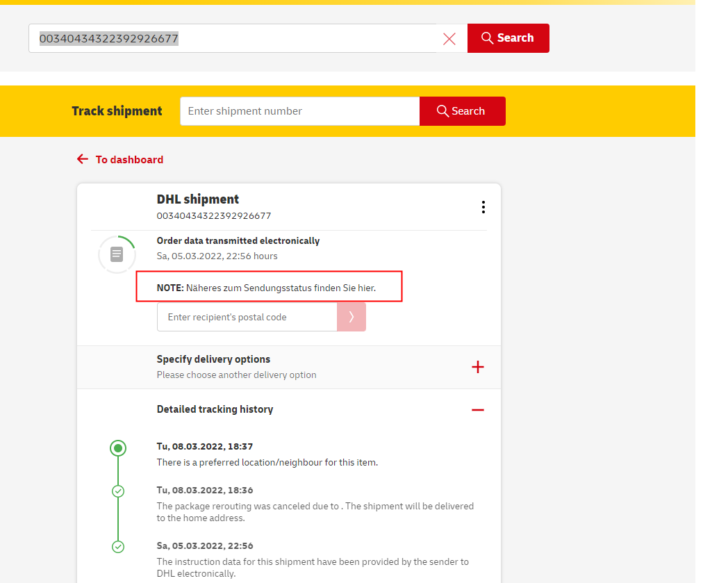The image size is (728, 583).
Task: Select the latest timeline marker at 18:37
Action: pyautogui.click(x=118, y=448)
